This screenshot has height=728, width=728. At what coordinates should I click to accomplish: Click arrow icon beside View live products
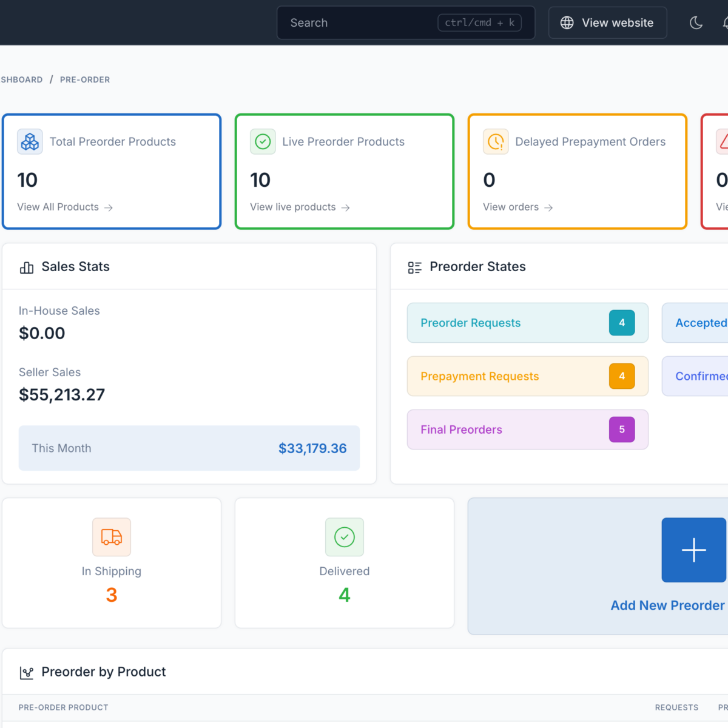click(x=346, y=207)
